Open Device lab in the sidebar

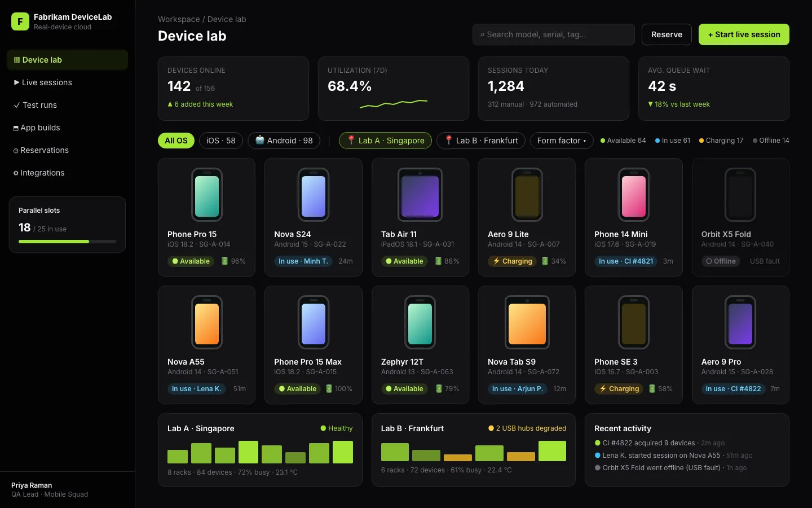click(x=68, y=60)
